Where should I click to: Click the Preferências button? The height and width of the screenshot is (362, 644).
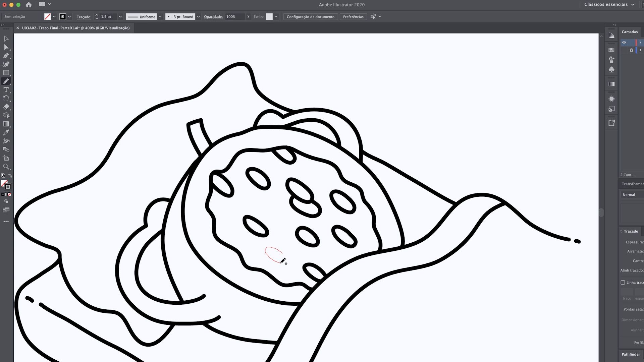click(353, 17)
